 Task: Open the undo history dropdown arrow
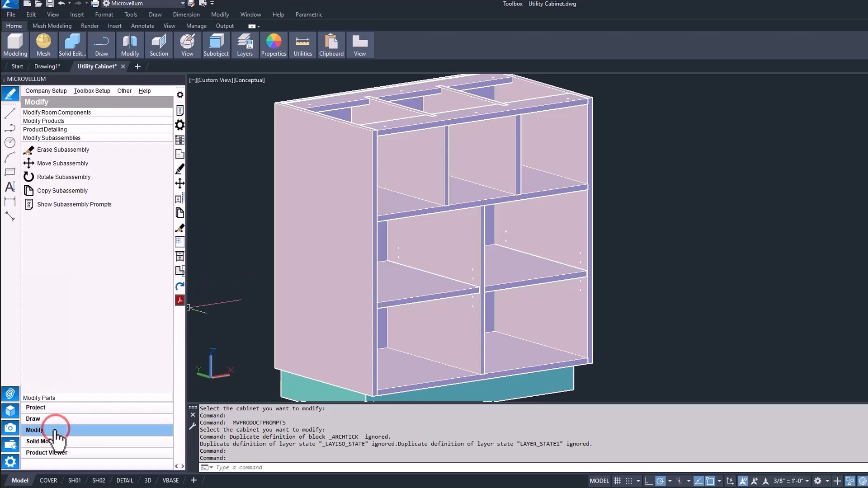(x=69, y=4)
